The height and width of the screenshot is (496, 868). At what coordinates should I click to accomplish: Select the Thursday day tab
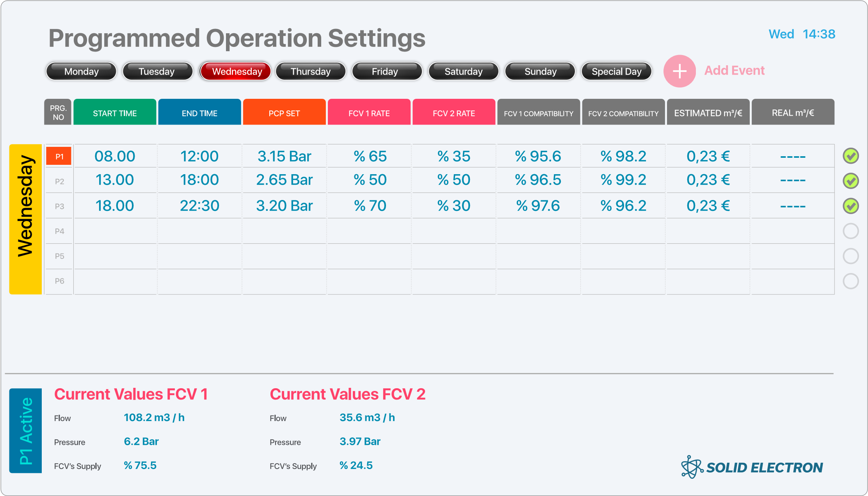point(311,71)
